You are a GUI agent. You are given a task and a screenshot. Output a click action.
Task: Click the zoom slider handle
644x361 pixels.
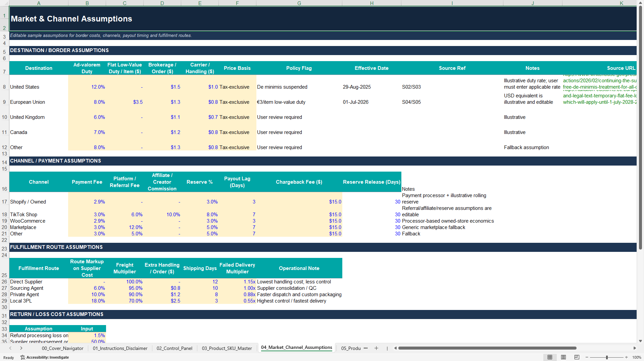coord(607,357)
